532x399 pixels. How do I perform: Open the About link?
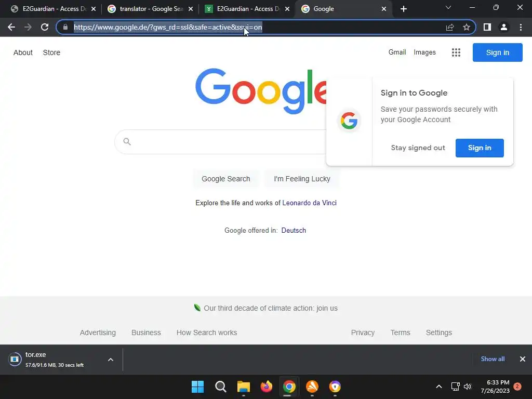click(x=23, y=52)
